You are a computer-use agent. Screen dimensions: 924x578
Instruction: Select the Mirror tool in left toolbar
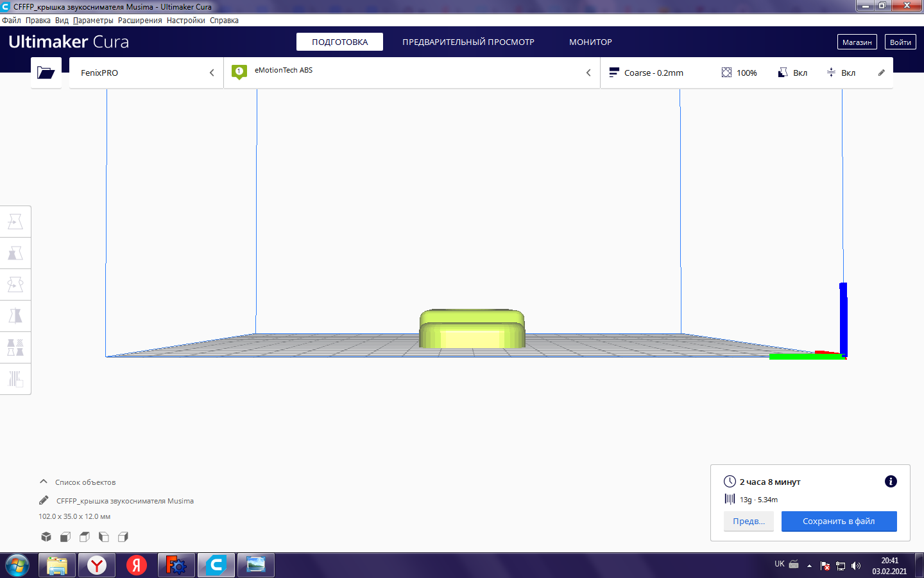coord(15,316)
